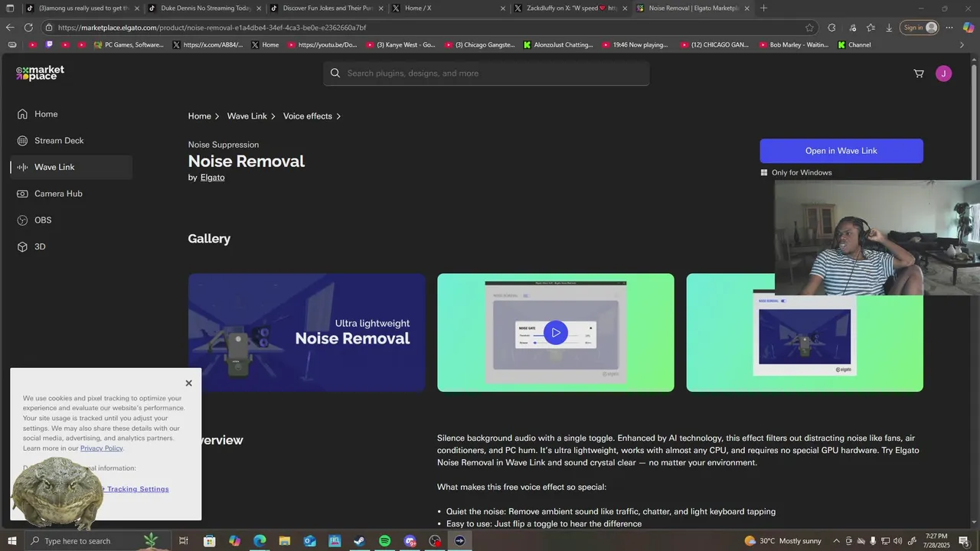Screen dimensions: 980x551
Task: Click the browser address bar
Action: (429, 28)
